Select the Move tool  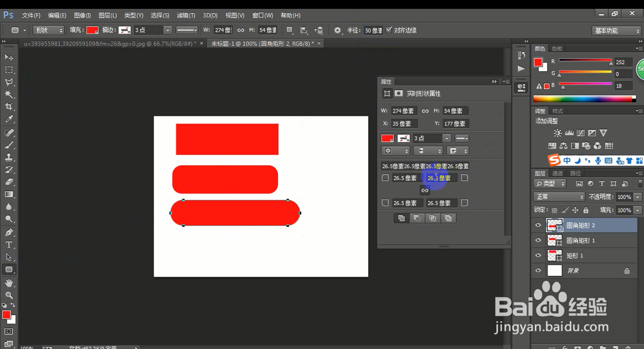[9, 57]
